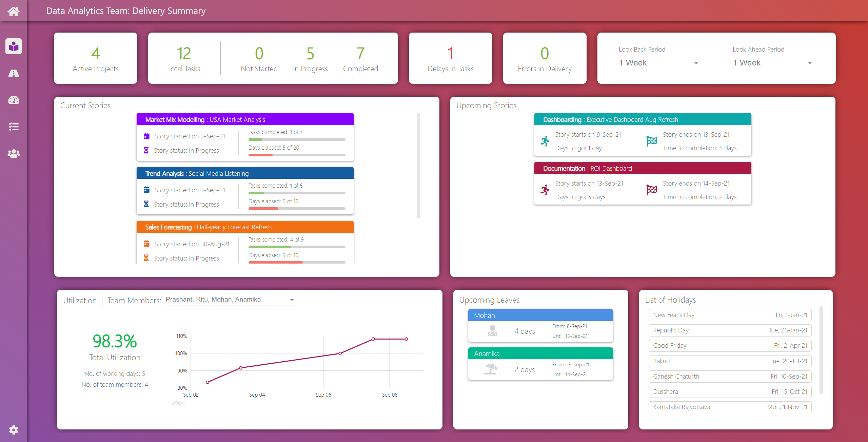Open the roadmap view using the road icon

coord(13,73)
